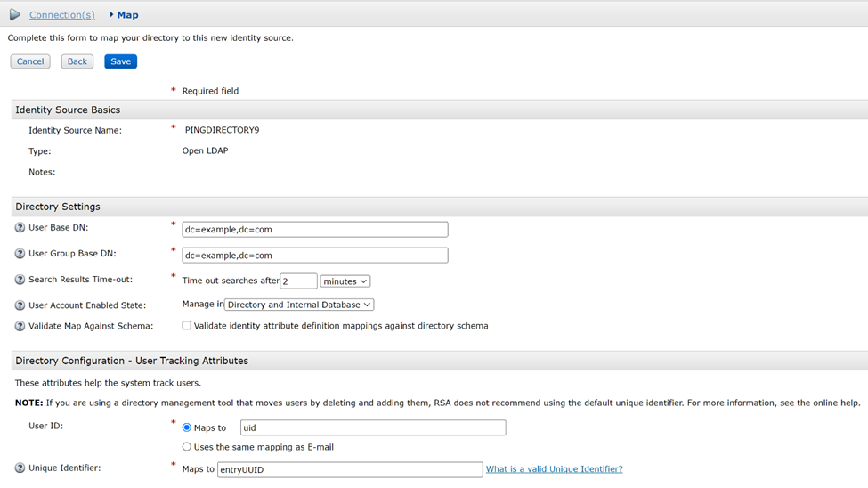Screen dimensions: 868x488
Task: Click the small arrow before Map breadcrumb
Action: 111,15
